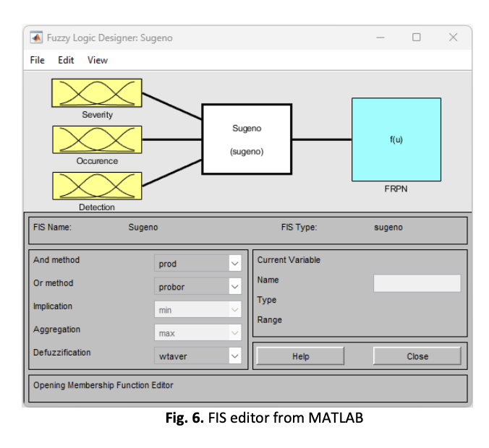
Task: Open the Edit menu
Action: point(66,60)
